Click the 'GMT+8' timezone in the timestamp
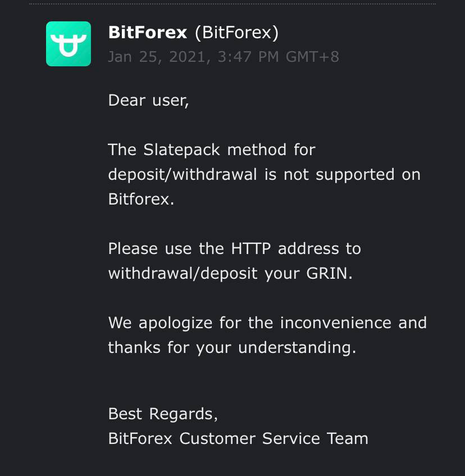 tap(312, 57)
